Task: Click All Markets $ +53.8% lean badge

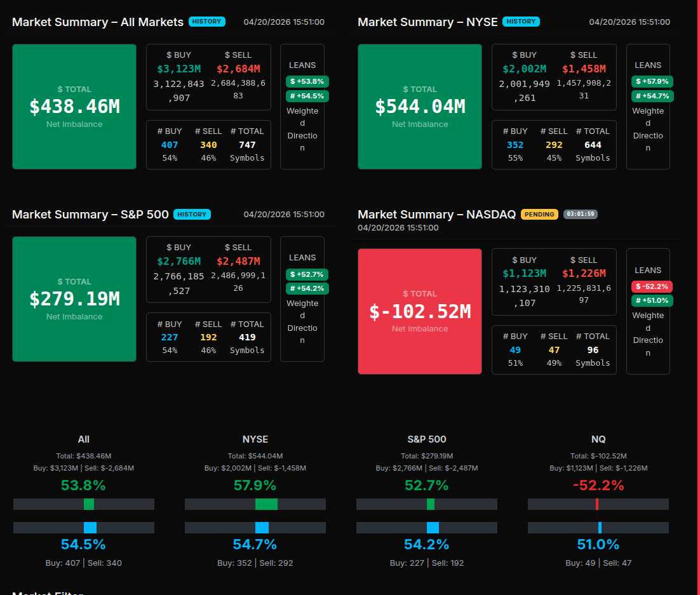Action: coord(307,81)
